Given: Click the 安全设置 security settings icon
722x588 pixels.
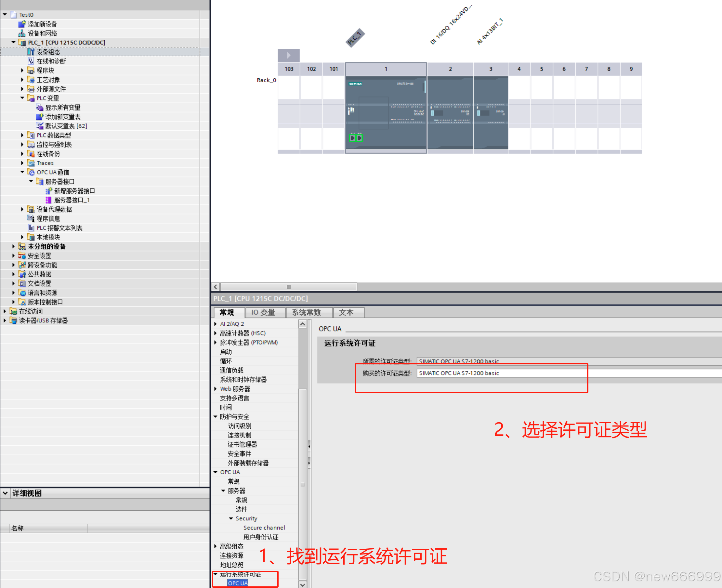Looking at the screenshot, I should pyautogui.click(x=22, y=256).
